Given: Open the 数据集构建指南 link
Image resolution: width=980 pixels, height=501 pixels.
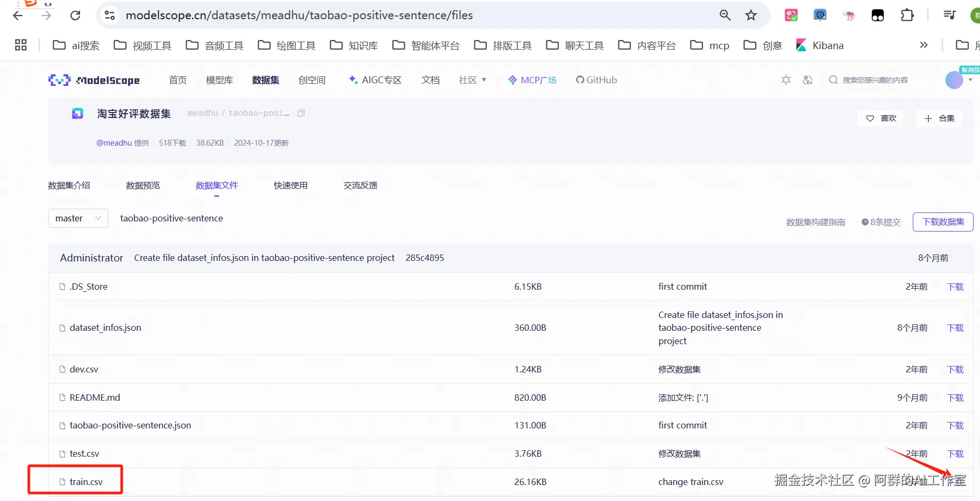Looking at the screenshot, I should (816, 222).
